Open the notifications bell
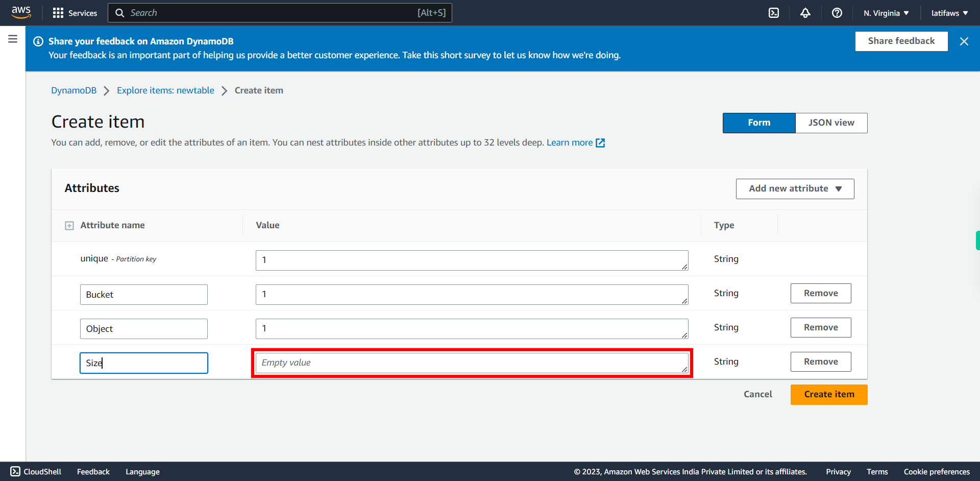This screenshot has height=481, width=980. click(x=805, y=13)
